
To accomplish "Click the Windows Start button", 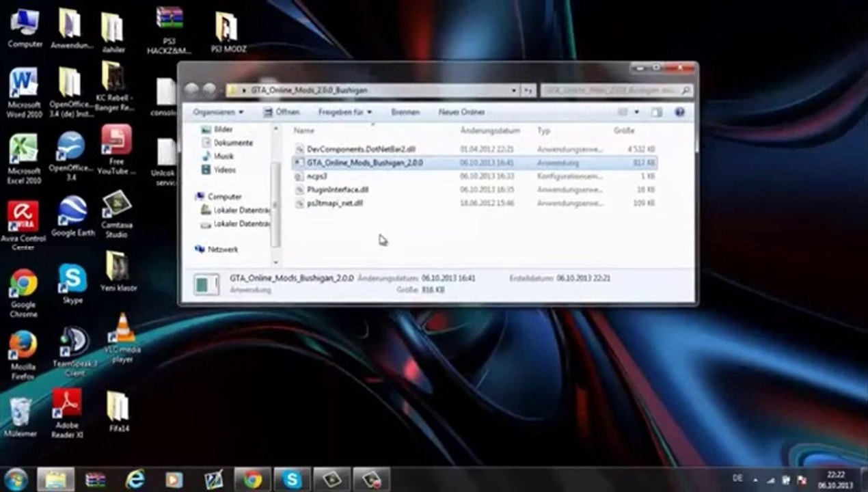I will (x=16, y=479).
